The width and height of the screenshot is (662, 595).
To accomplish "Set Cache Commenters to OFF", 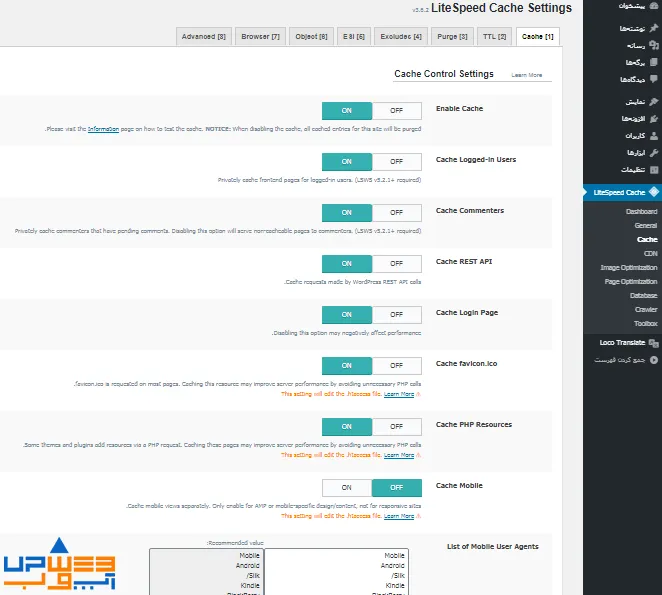I will 396,213.
